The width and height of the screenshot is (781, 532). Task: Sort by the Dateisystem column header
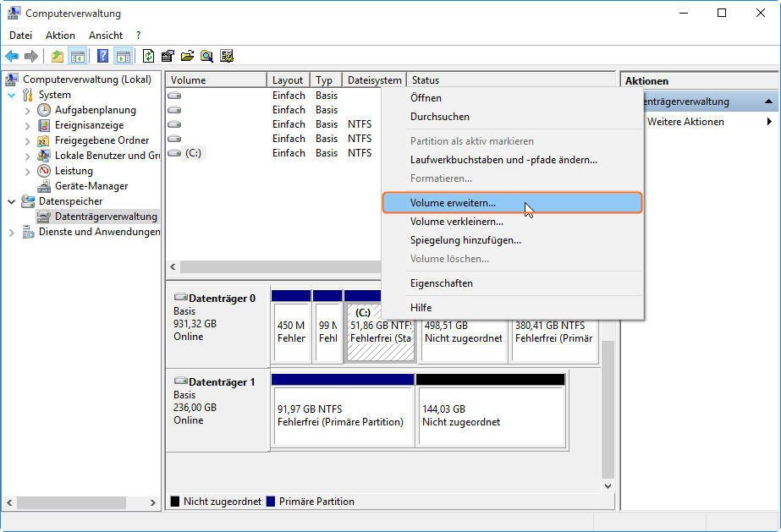coord(374,80)
